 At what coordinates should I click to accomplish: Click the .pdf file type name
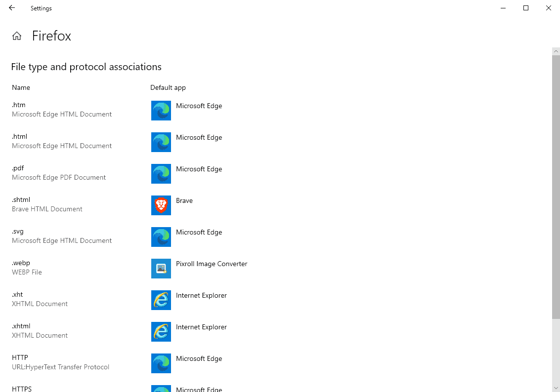pos(18,168)
